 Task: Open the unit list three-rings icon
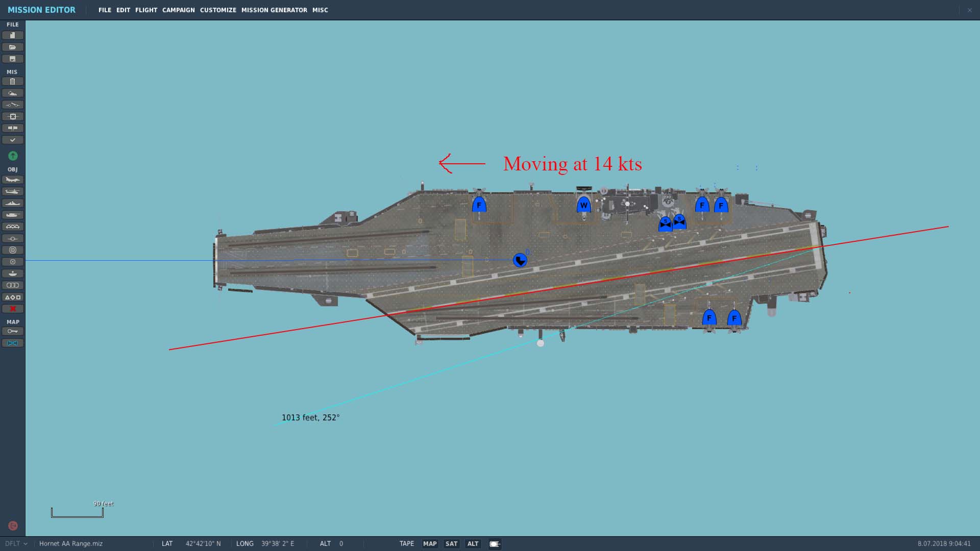pos(13,286)
